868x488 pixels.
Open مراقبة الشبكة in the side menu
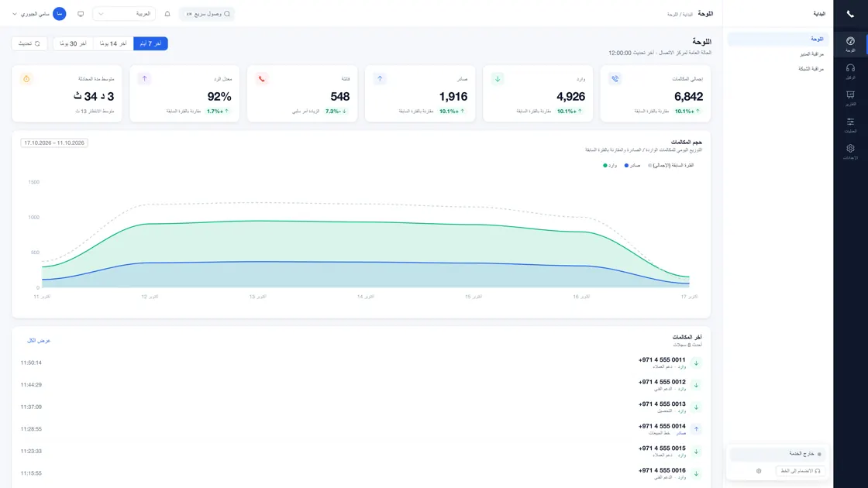(x=777, y=69)
